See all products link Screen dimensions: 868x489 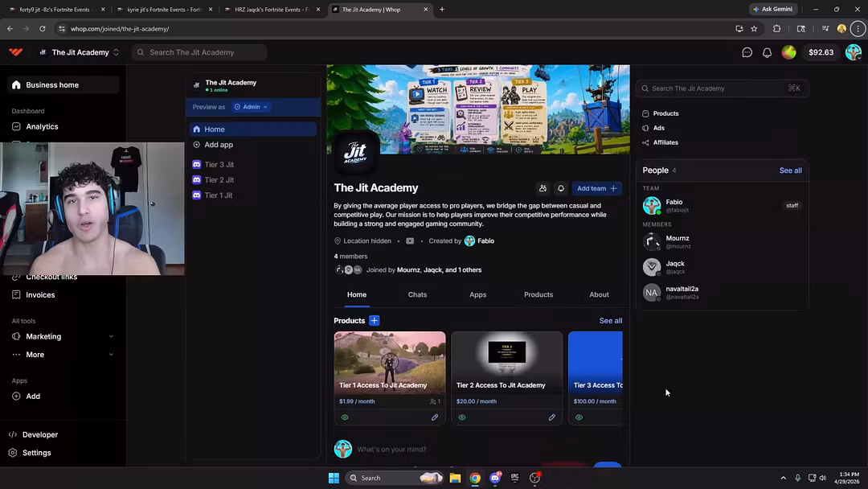611,321
